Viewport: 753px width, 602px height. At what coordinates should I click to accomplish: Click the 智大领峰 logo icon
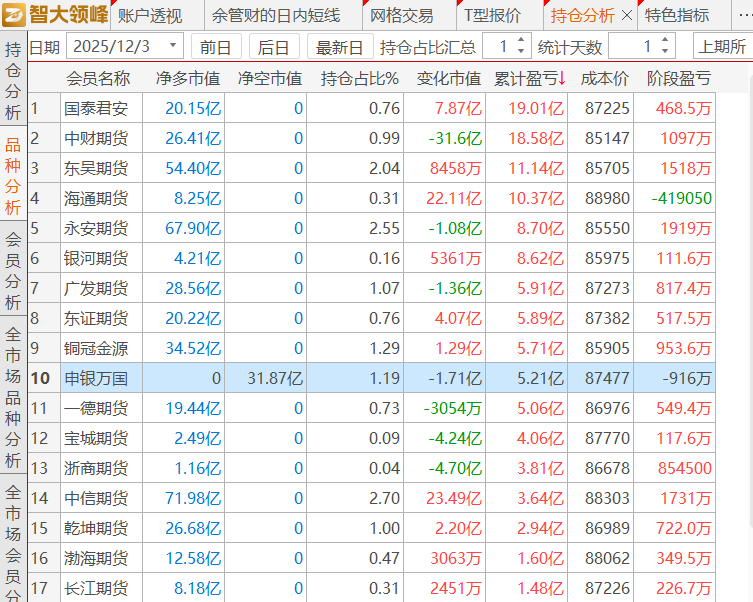14,15
